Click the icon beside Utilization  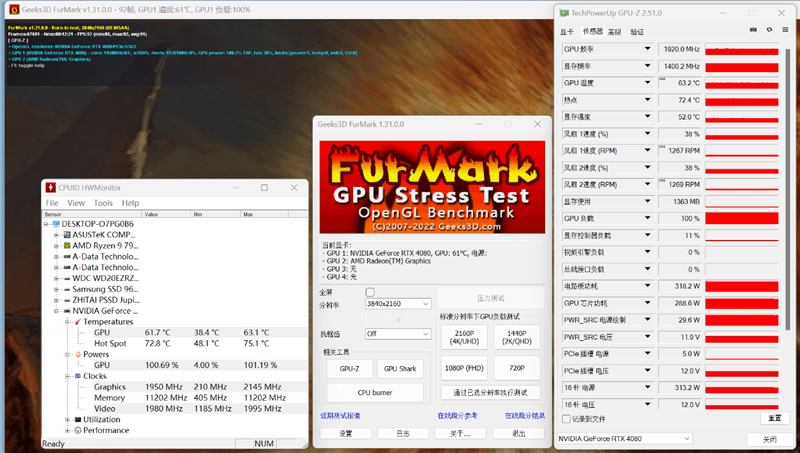(78, 419)
